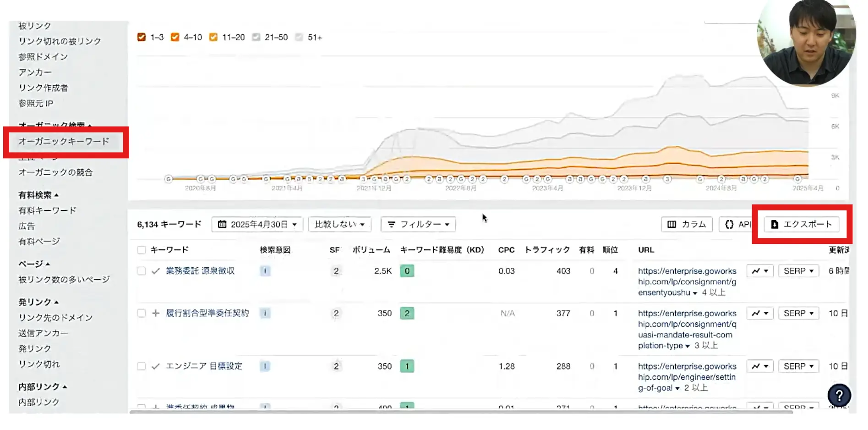
Task: Click SERP button for 履行割合型準委任契約 row
Action: tap(798, 313)
